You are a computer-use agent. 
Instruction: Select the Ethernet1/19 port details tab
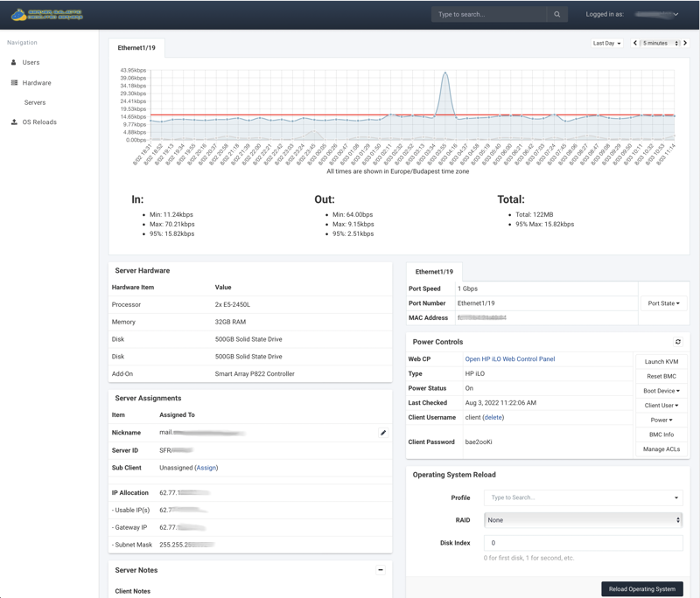coord(434,272)
